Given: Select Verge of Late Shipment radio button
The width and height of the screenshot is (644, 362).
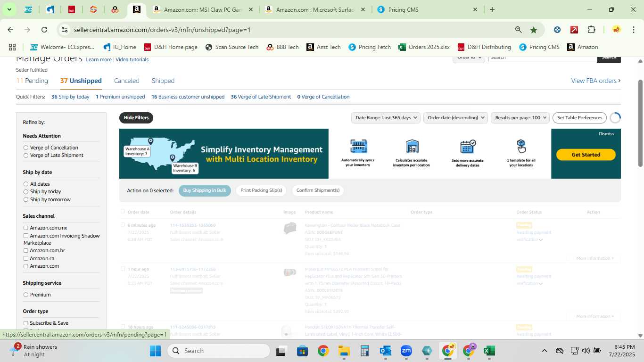Looking at the screenshot, I should [26, 155].
